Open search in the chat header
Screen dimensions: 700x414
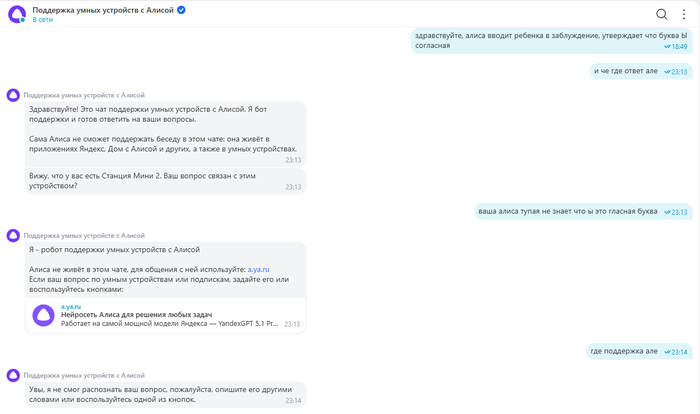(x=661, y=14)
